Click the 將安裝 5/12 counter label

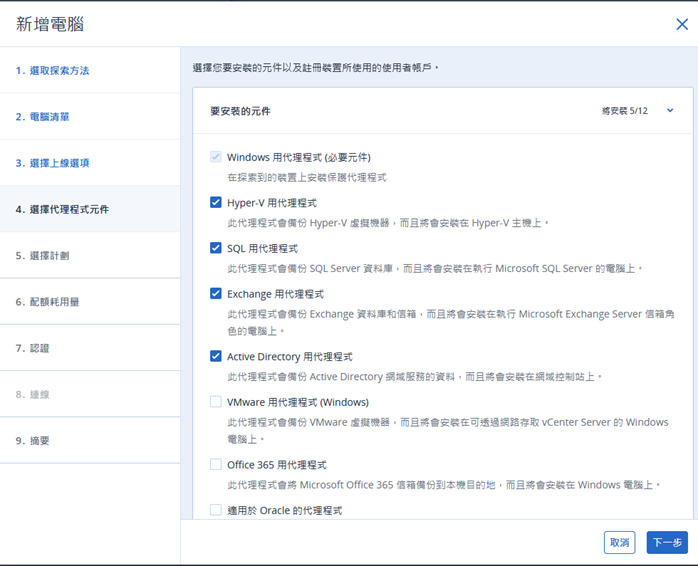(625, 111)
